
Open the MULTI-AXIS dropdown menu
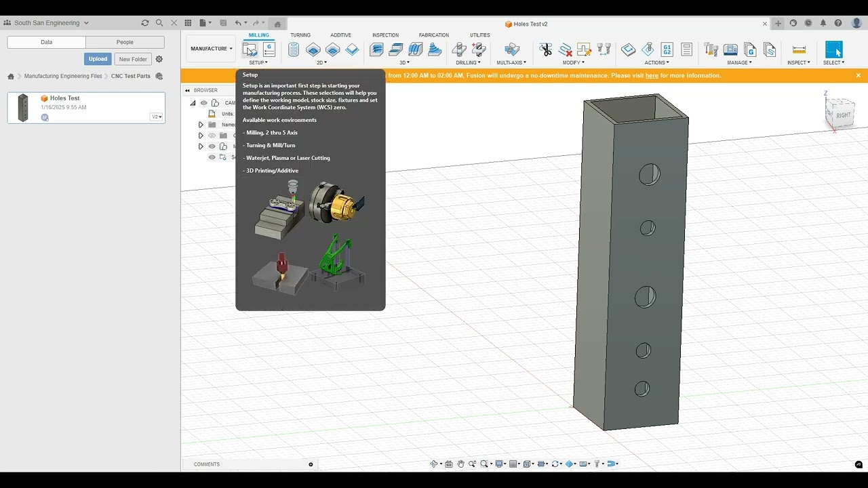point(511,62)
